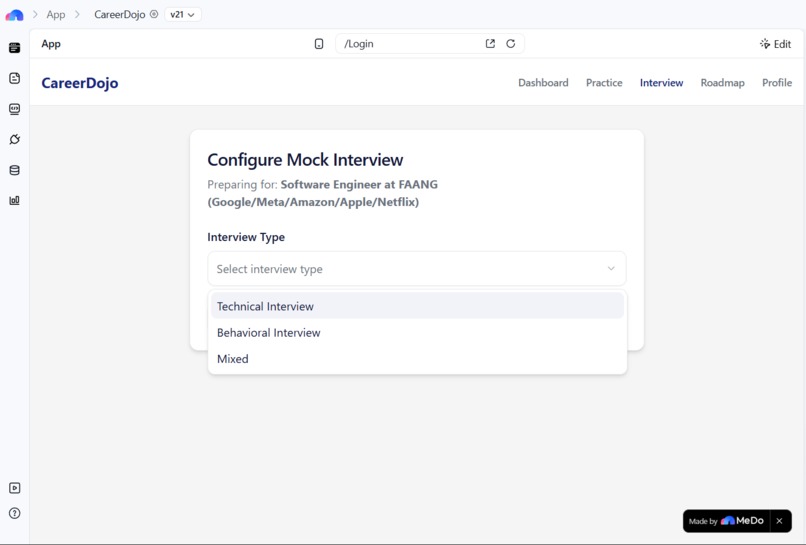Open the analytics chart icon in sidebar
Image resolution: width=806 pixels, height=545 pixels.
point(14,201)
